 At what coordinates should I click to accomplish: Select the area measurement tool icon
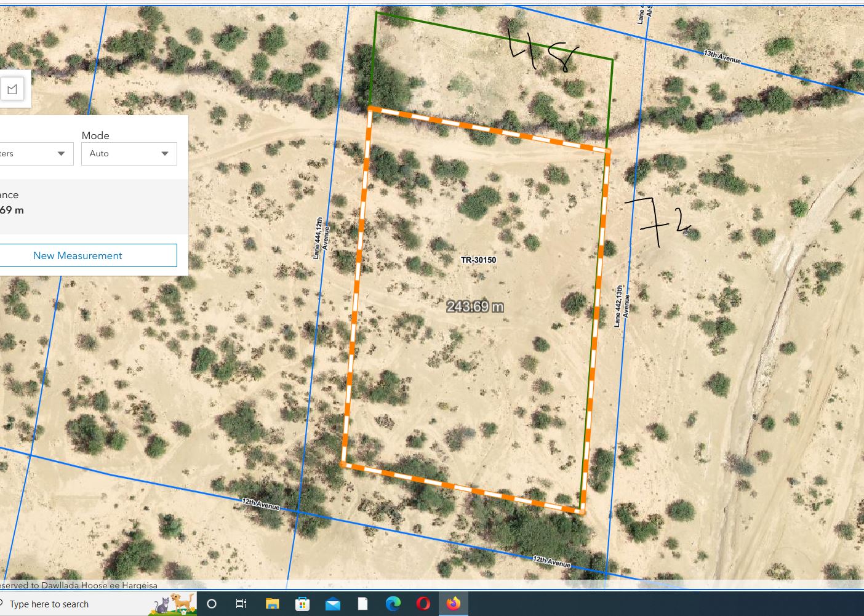click(12, 89)
